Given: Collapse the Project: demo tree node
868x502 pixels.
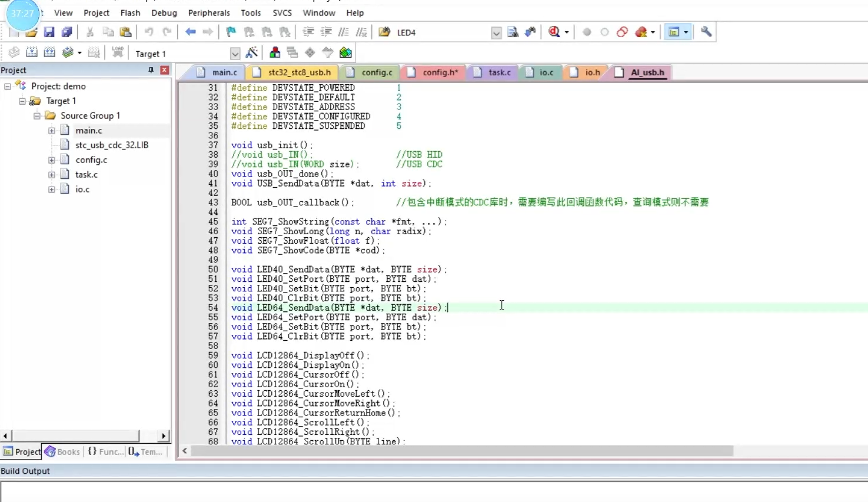Looking at the screenshot, I should click(x=8, y=86).
